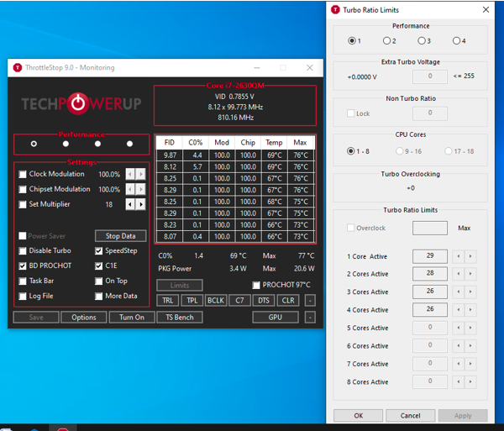This screenshot has height=431, width=504.
Task: Decrease Chipset Modulation with left arrow
Action: tap(130, 189)
